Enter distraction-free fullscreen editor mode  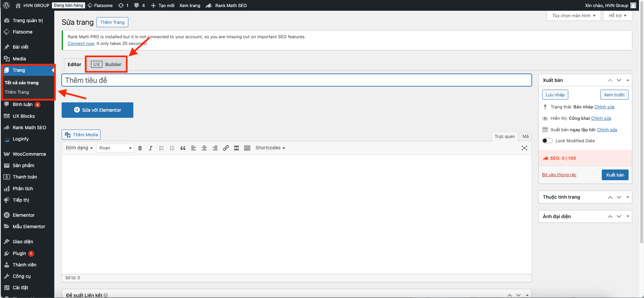coord(524,148)
